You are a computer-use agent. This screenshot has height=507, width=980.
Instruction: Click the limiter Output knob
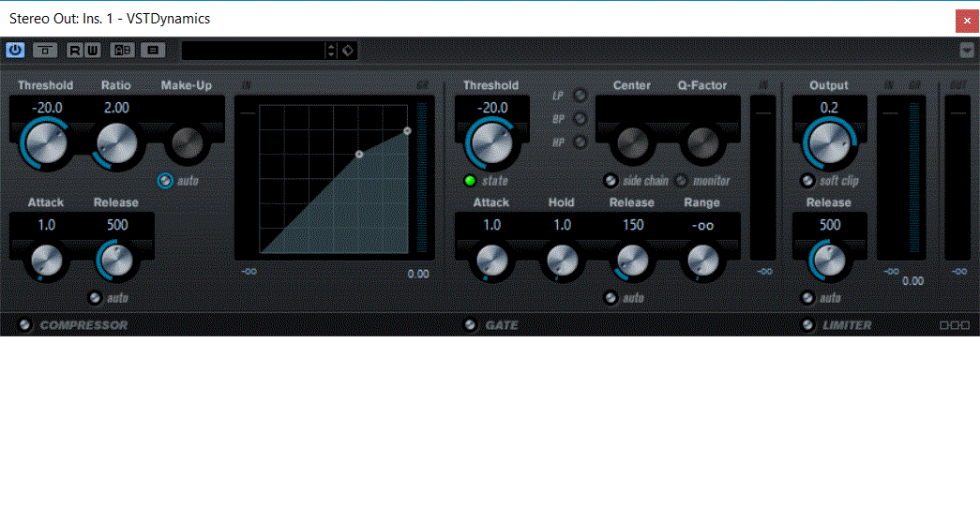(x=829, y=143)
